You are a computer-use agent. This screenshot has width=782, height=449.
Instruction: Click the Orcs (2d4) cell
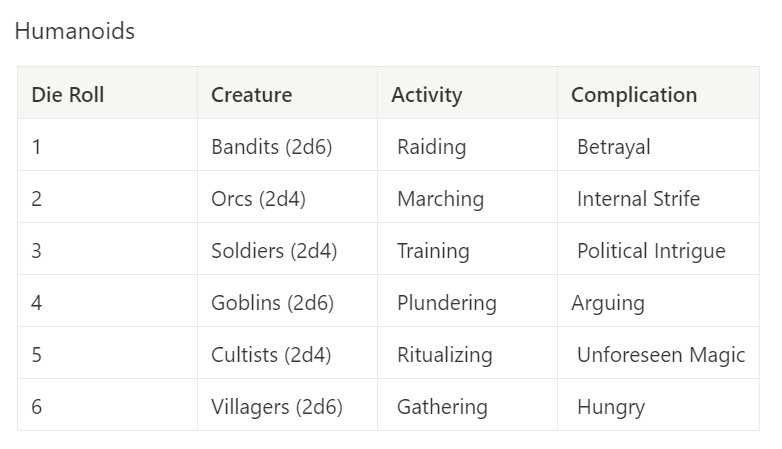pos(258,199)
